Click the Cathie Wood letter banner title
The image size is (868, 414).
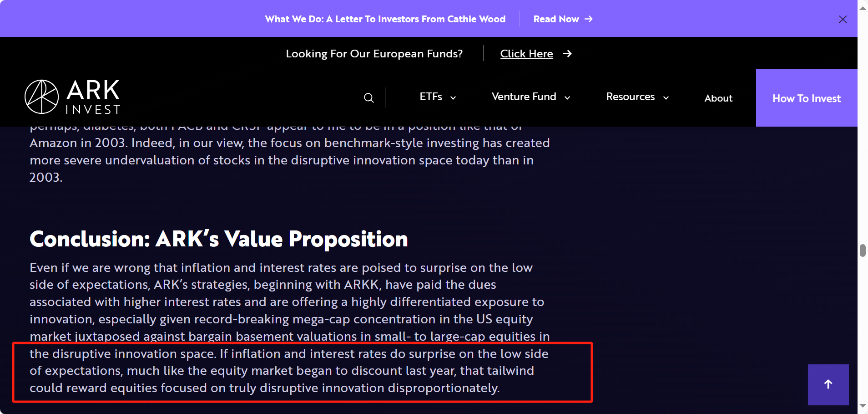pyautogui.click(x=385, y=19)
